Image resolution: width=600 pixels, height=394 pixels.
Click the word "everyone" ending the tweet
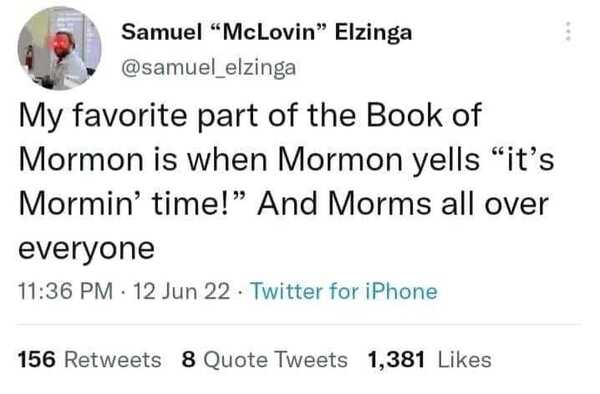click(x=86, y=249)
